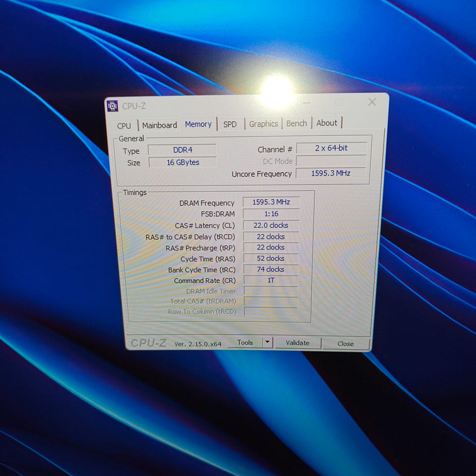The image size is (476, 476).
Task: Expand the Tools dropdown arrow
Action: pyautogui.click(x=267, y=342)
